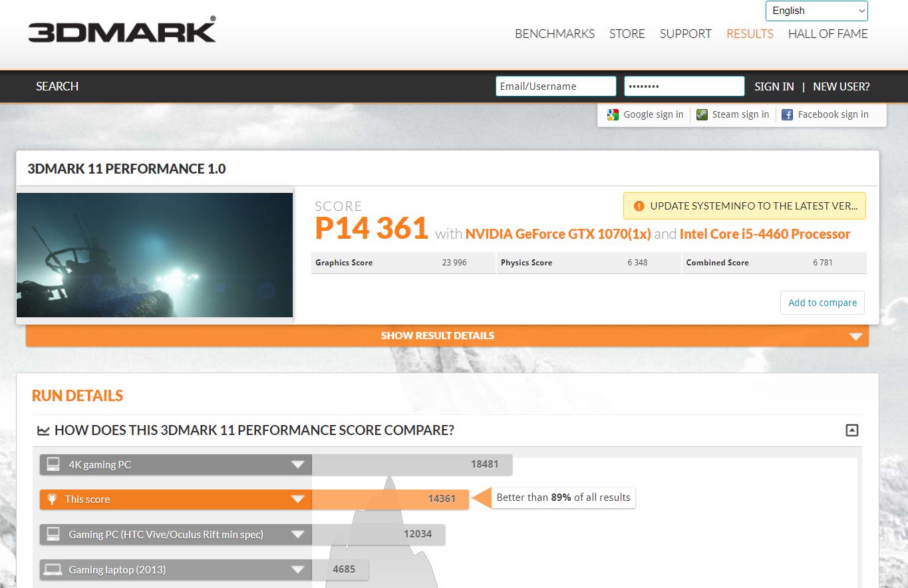Click the Facebook sign in icon
908x588 pixels.
click(787, 114)
